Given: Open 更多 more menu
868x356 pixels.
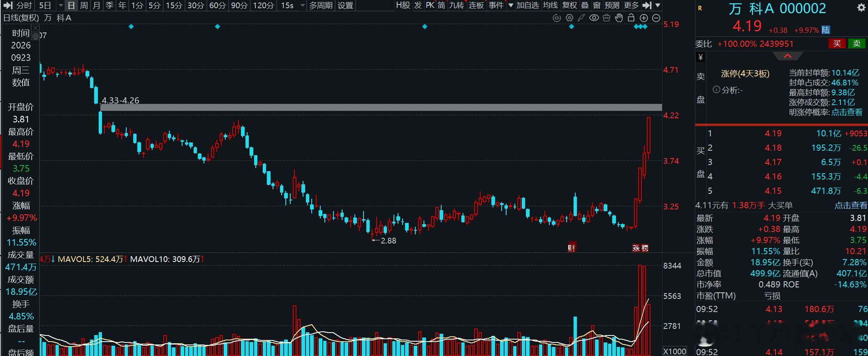Looking at the screenshot, I should pyautogui.click(x=631, y=5).
